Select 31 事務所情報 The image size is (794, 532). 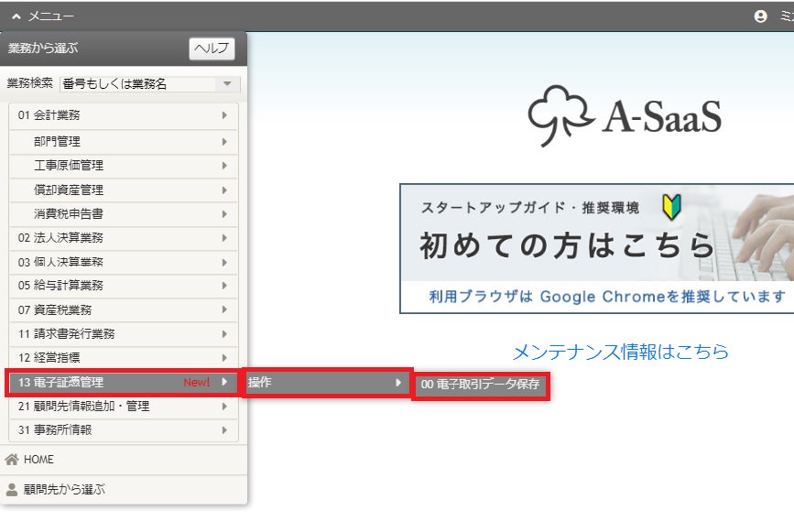point(124,430)
